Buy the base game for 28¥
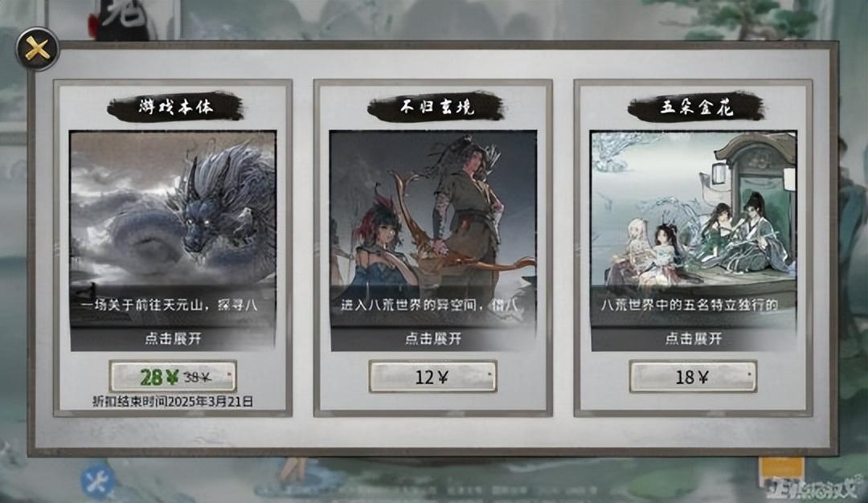 coord(173,377)
